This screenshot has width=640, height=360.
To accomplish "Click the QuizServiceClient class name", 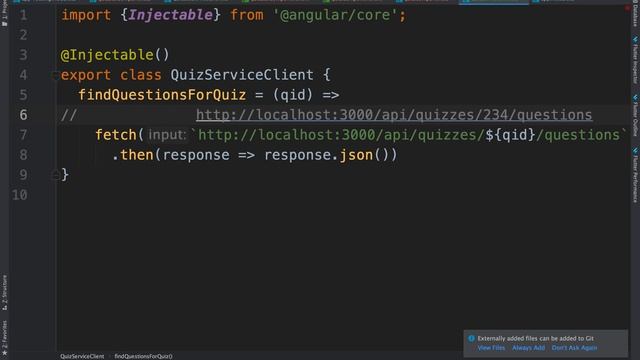I will tap(242, 75).
